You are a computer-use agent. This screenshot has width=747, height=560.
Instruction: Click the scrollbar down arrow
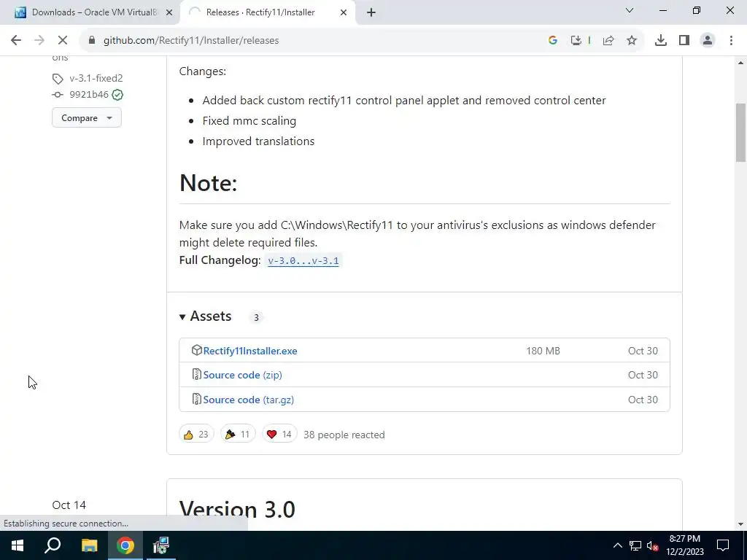click(x=740, y=524)
